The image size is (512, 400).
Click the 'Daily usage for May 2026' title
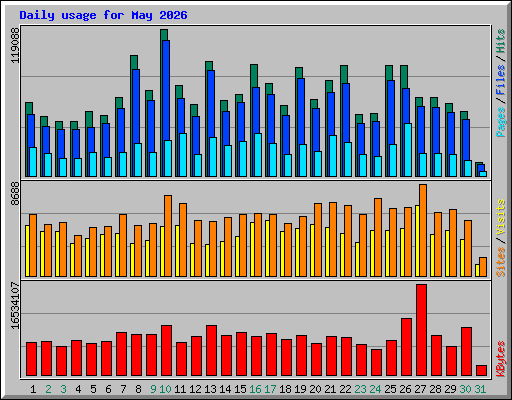[103, 15]
